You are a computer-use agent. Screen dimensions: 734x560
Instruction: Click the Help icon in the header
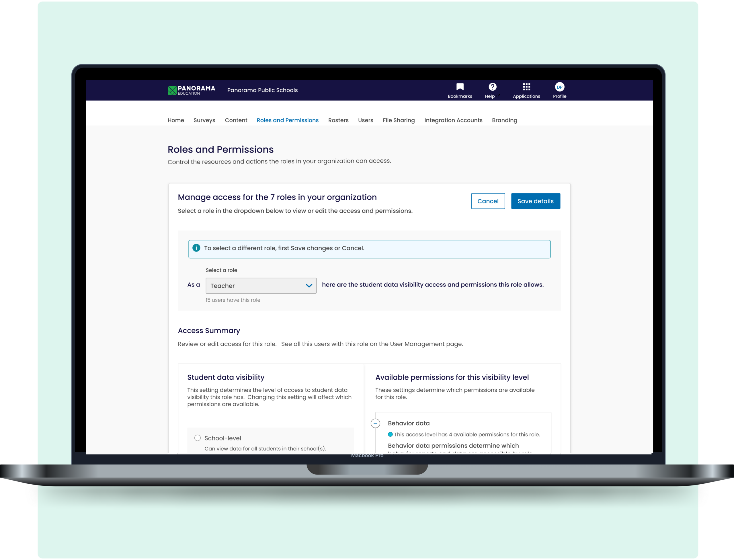click(491, 89)
